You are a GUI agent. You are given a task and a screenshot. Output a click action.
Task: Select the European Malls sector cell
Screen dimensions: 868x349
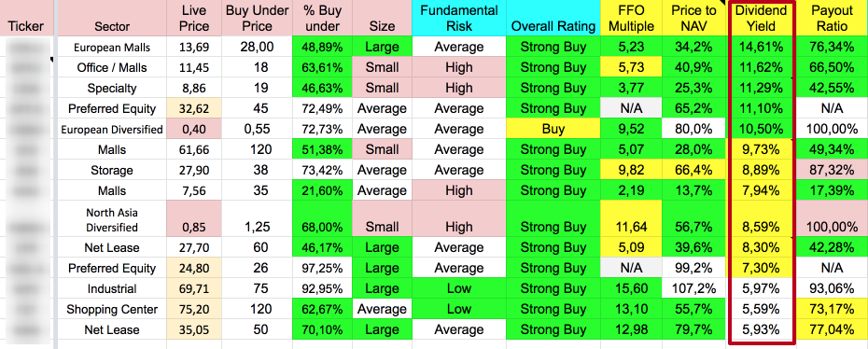pos(112,47)
